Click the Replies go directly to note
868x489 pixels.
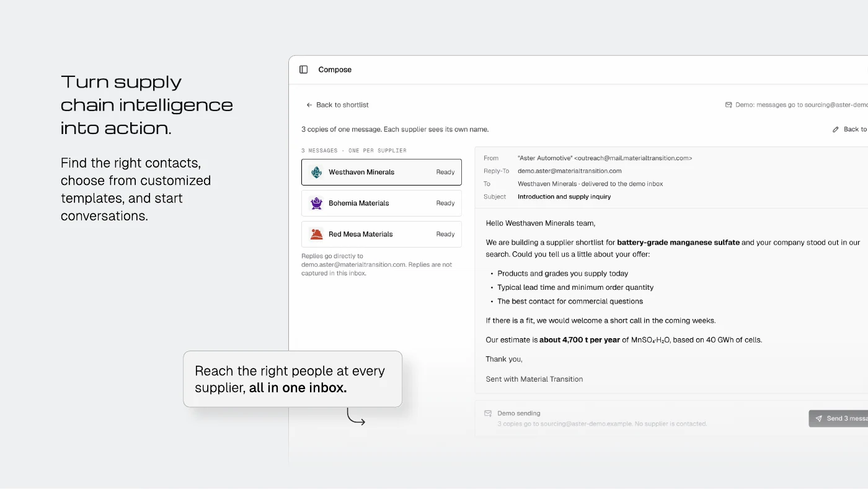[377, 264]
